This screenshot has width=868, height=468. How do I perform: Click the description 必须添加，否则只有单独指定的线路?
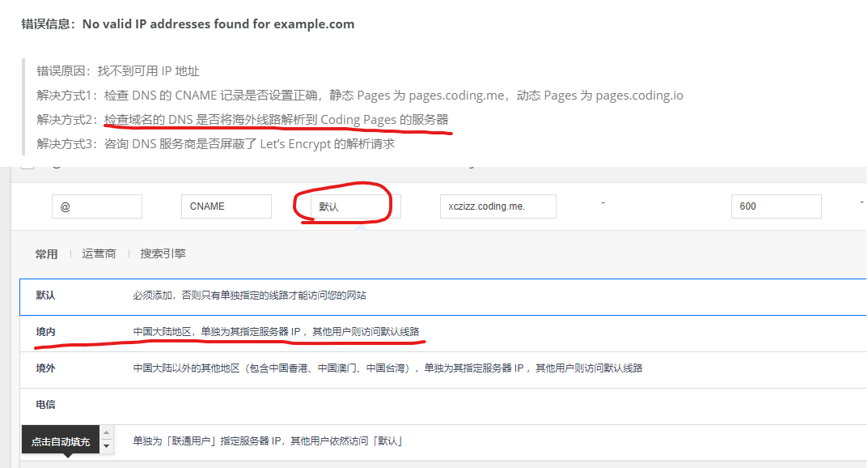[x=249, y=296]
